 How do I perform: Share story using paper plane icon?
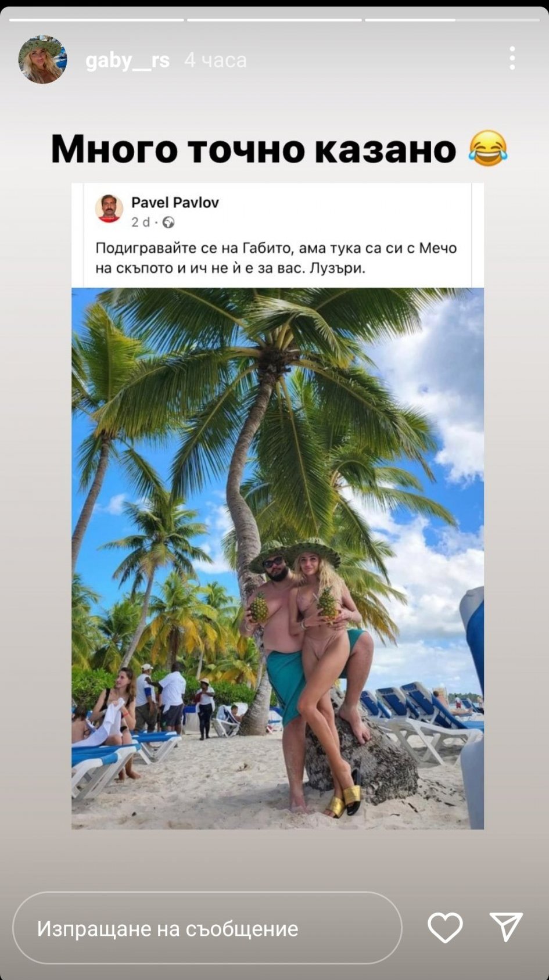506,927
